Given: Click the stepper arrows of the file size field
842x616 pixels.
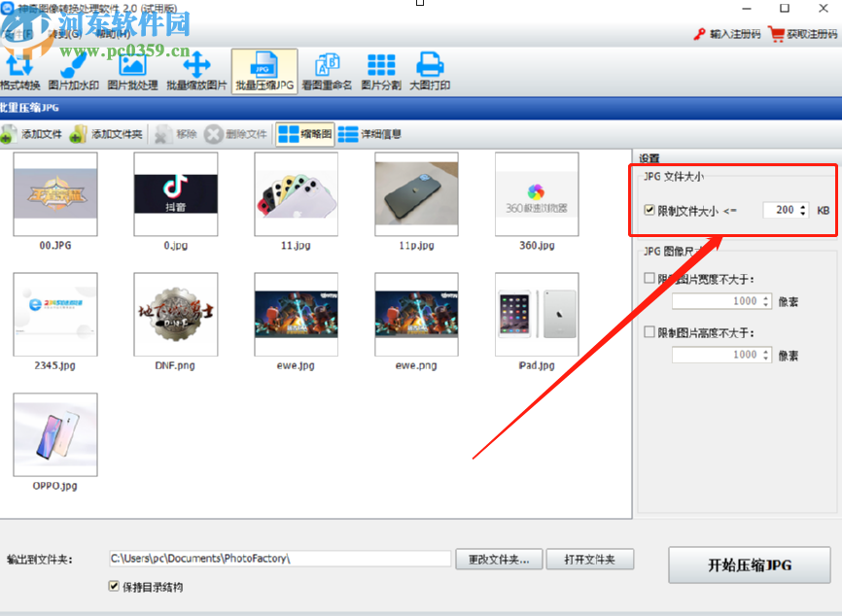Looking at the screenshot, I should click(803, 210).
